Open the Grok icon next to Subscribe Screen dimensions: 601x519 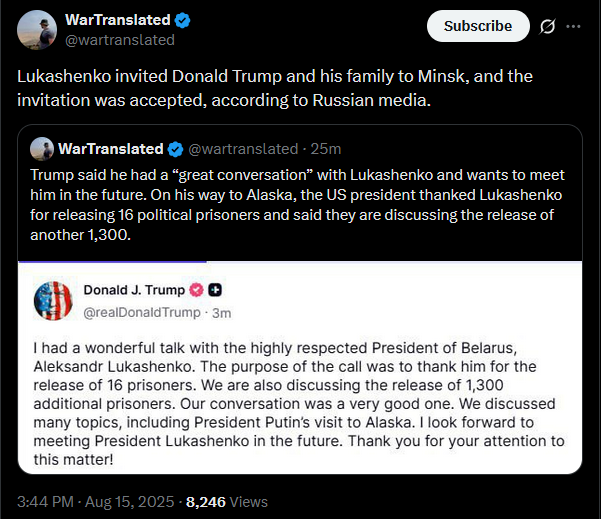coord(547,27)
